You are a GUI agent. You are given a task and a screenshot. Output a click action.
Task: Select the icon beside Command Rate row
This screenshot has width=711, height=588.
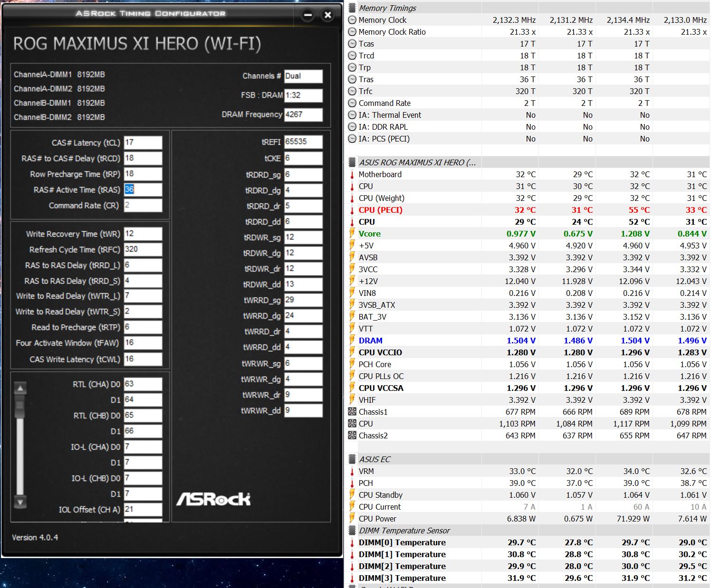[x=352, y=103]
